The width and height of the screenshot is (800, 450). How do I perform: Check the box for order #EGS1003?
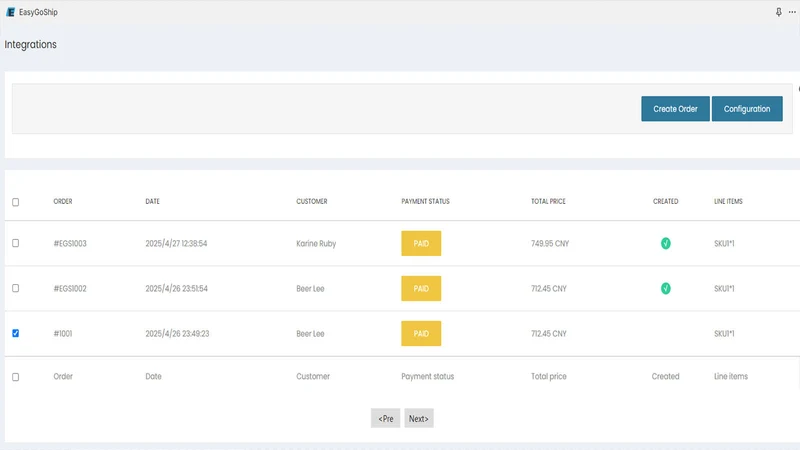15,243
